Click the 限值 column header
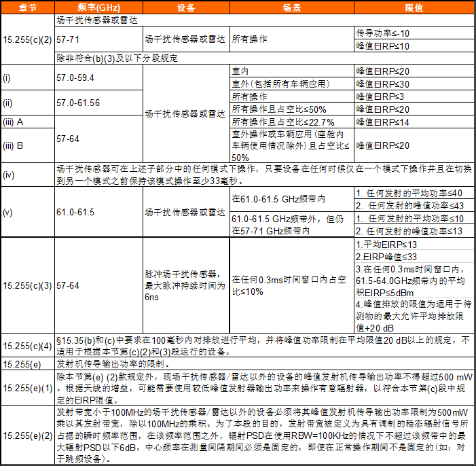476x466 pixels. pyautogui.click(x=414, y=7)
